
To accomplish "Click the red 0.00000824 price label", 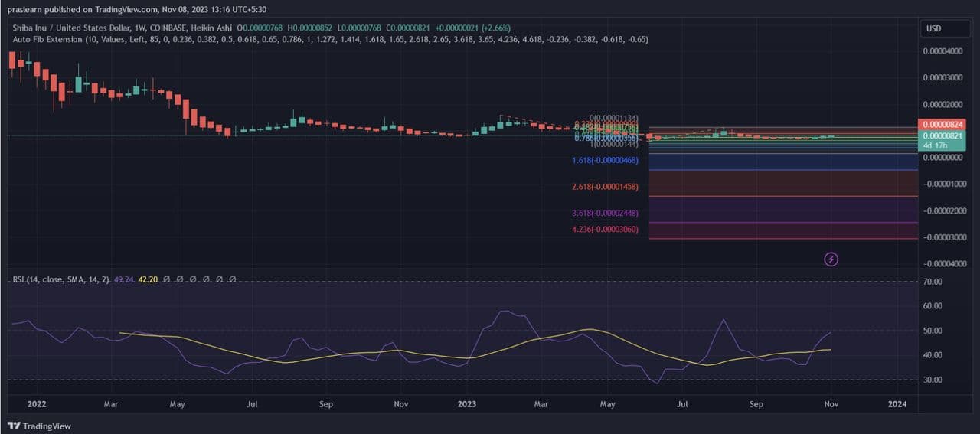I will click(942, 124).
